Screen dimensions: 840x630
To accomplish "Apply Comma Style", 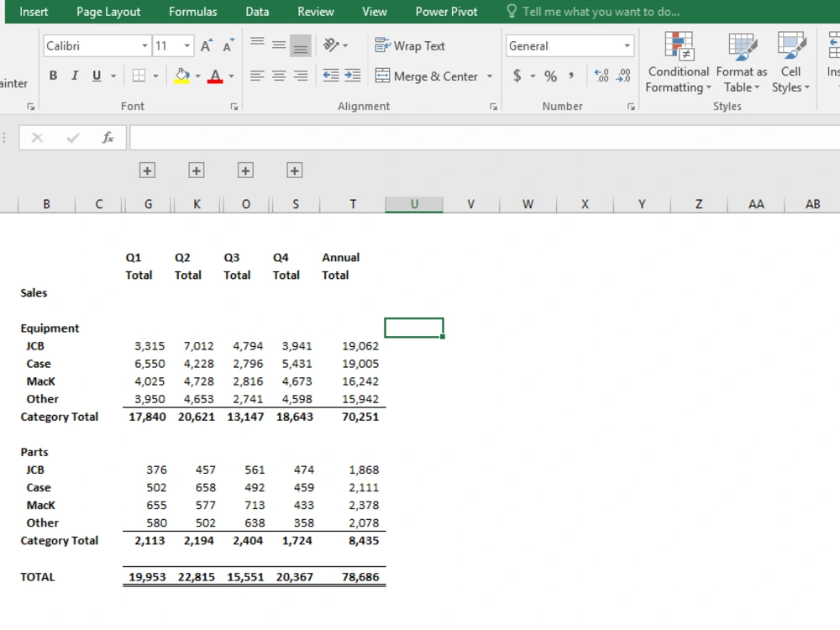I will pos(571,76).
